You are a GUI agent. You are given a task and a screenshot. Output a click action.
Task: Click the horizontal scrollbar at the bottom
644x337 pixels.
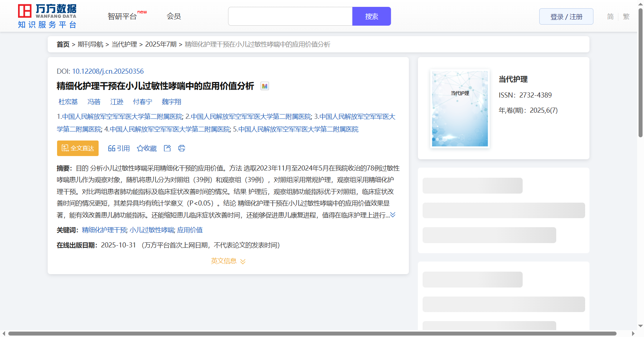point(312,333)
